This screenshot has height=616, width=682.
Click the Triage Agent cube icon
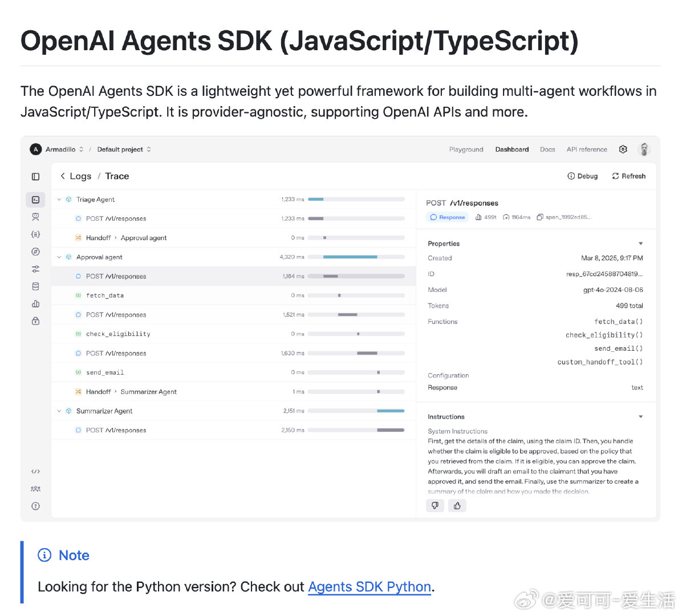[69, 199]
